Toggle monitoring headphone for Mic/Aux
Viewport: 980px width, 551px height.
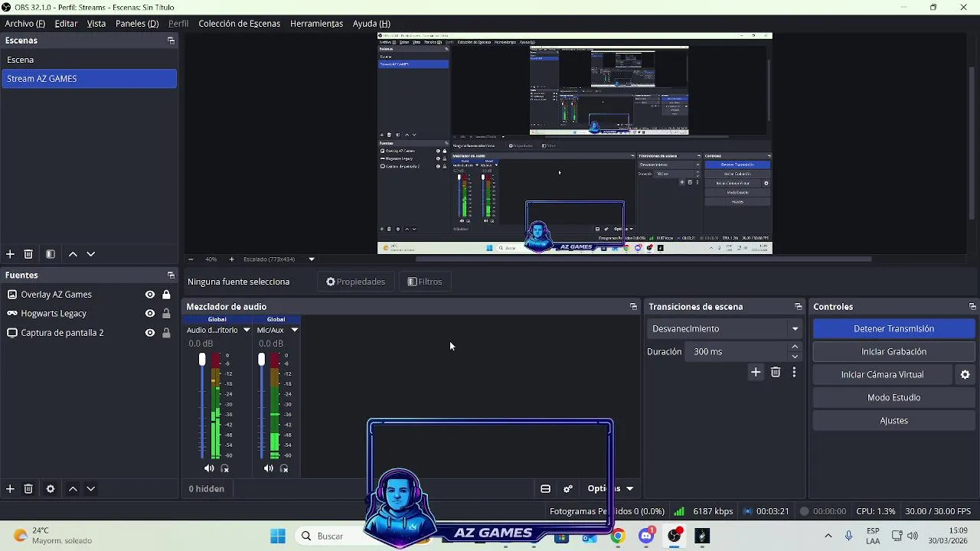pyautogui.click(x=284, y=468)
